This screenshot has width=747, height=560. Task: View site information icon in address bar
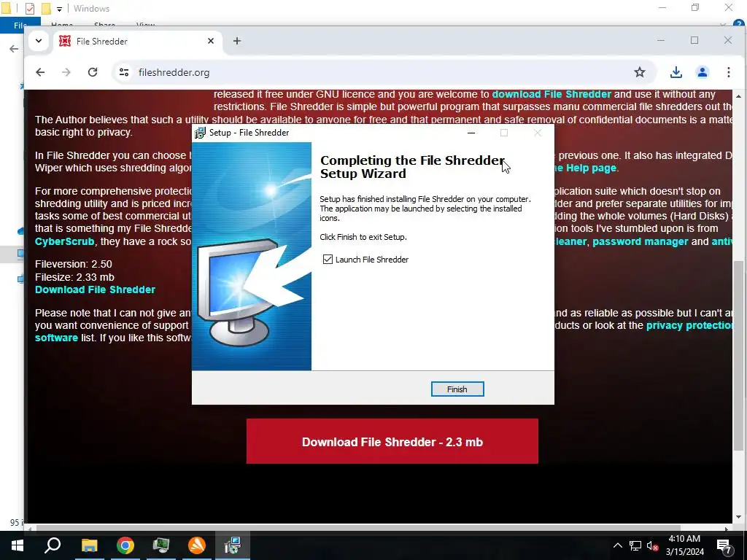124,72
